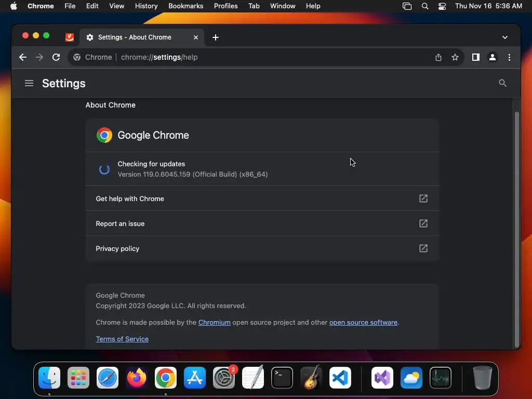
Task: Search settings with the magnifier icon
Action: point(502,83)
